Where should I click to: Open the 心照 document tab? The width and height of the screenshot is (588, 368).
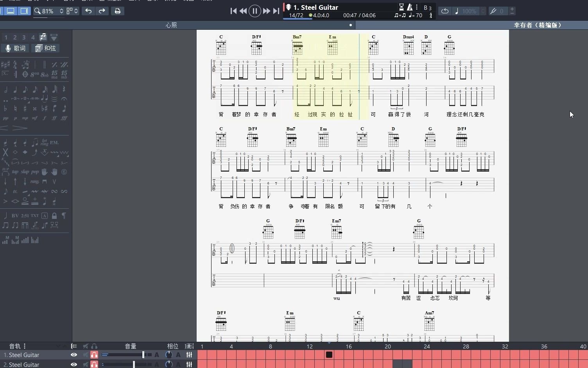click(171, 25)
